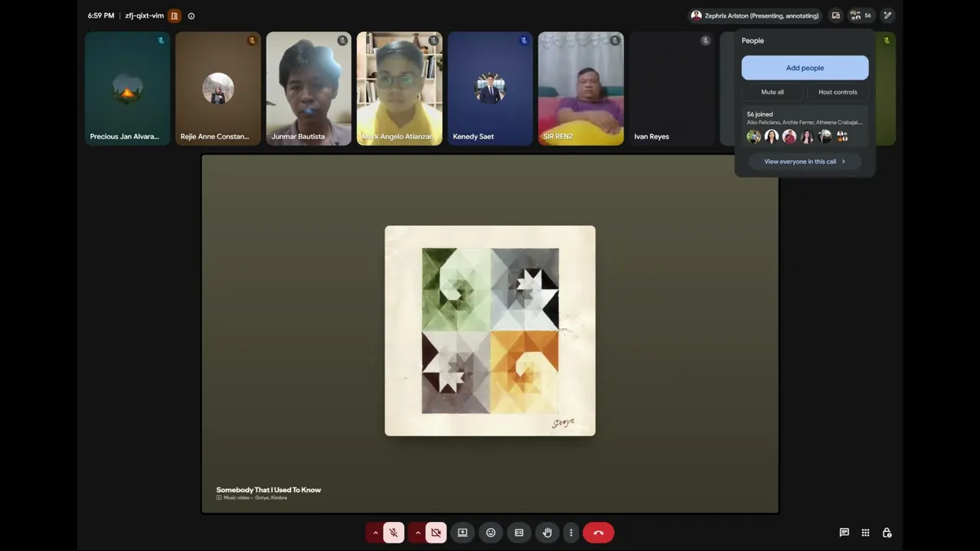The image size is (980, 551).
Task: Expand audio settings arrow beside the microphone
Action: click(375, 533)
